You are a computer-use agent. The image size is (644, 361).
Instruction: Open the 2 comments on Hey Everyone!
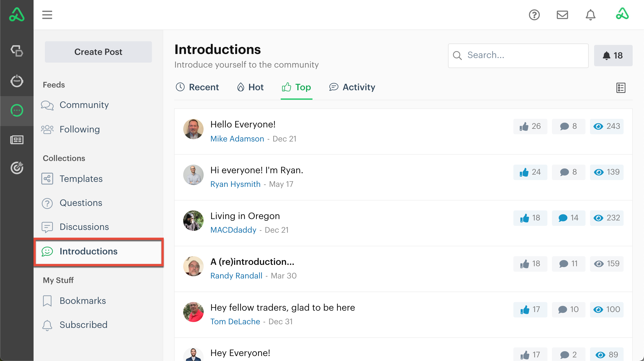(568, 354)
